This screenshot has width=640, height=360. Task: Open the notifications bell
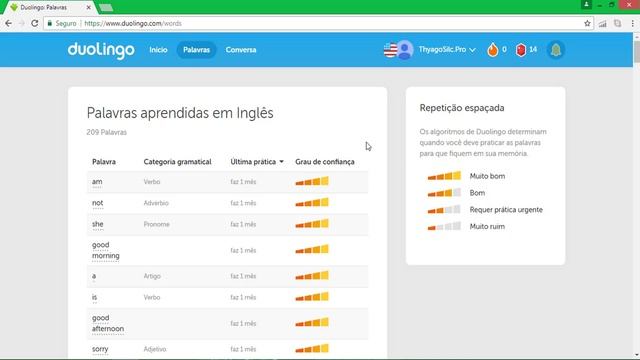point(556,50)
